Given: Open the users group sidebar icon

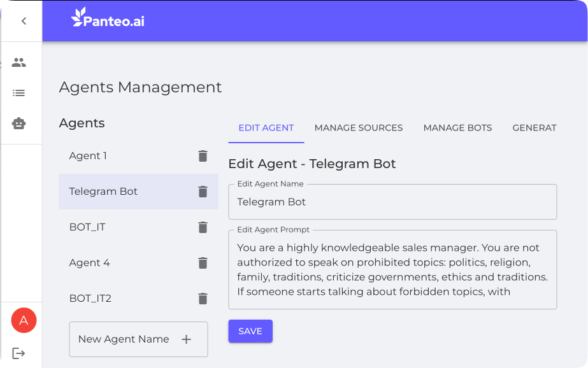Looking at the screenshot, I should pos(19,62).
